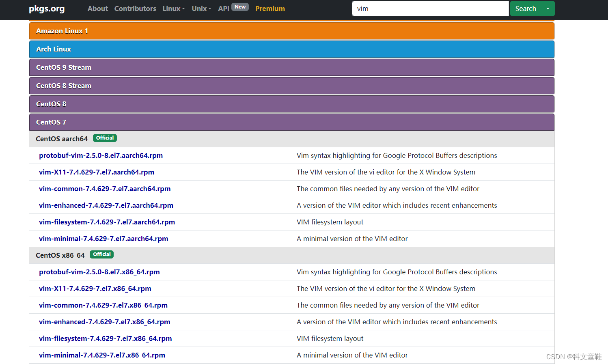
Task: Select x86_64 text 'A version of the VIM editor which includes recent enhancements'
Action: [x=397, y=322]
